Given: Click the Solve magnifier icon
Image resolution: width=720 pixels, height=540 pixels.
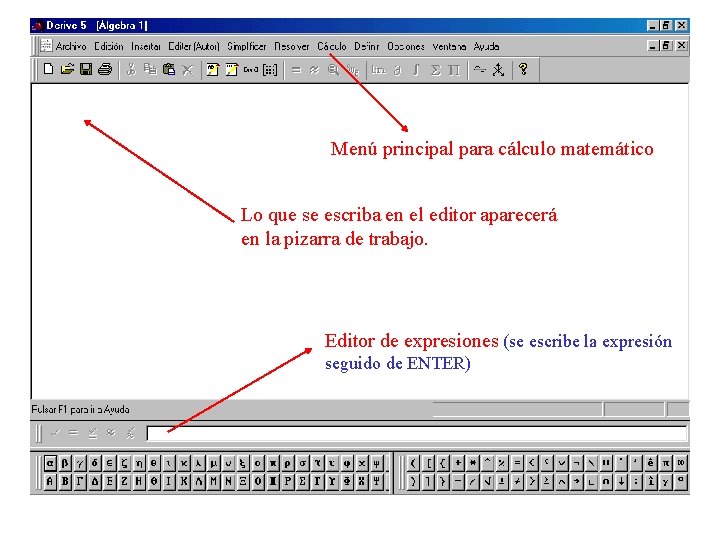Looking at the screenshot, I should 333,70.
